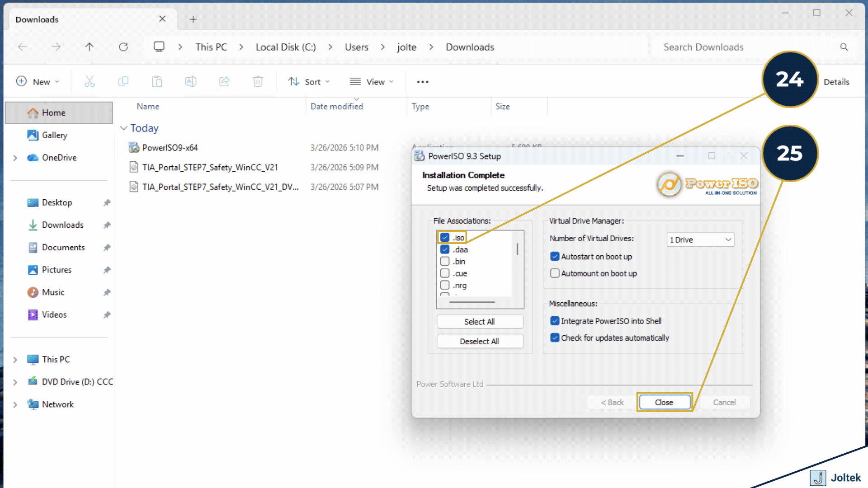Click the Copy icon

click(x=123, y=81)
